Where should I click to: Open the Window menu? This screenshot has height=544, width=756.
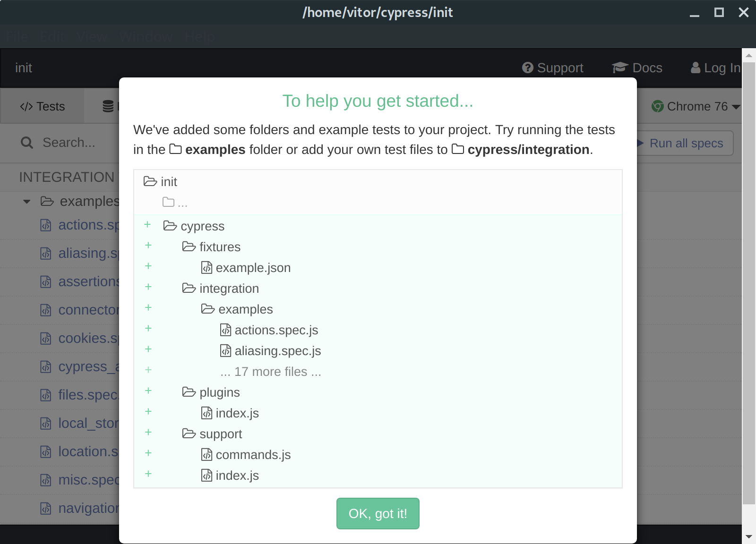tap(146, 37)
